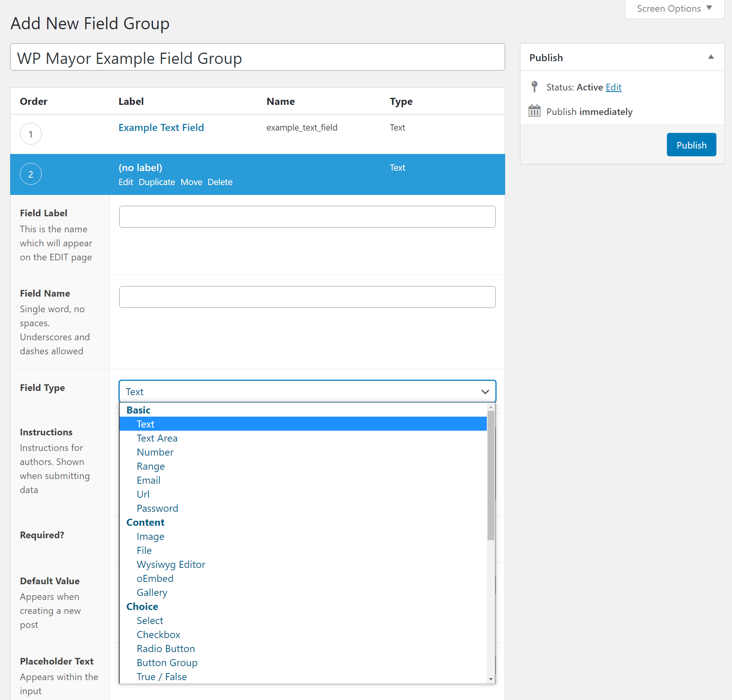The image size is (732, 700).
Task: Focus the Field Name input box
Action: 308,297
